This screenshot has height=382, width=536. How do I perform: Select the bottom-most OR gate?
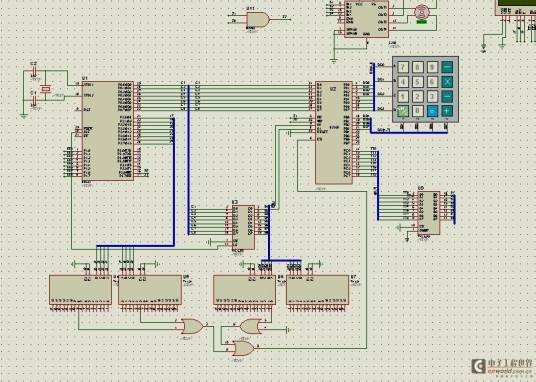tap(243, 348)
